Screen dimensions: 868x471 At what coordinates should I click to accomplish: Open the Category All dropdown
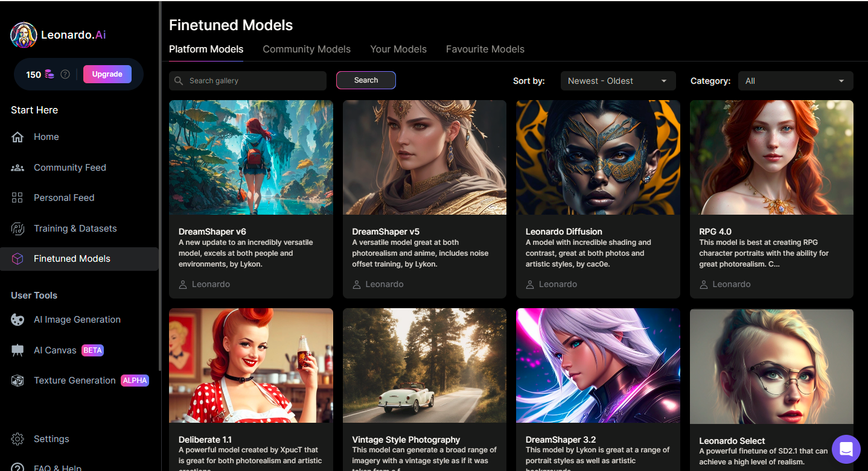click(x=796, y=81)
